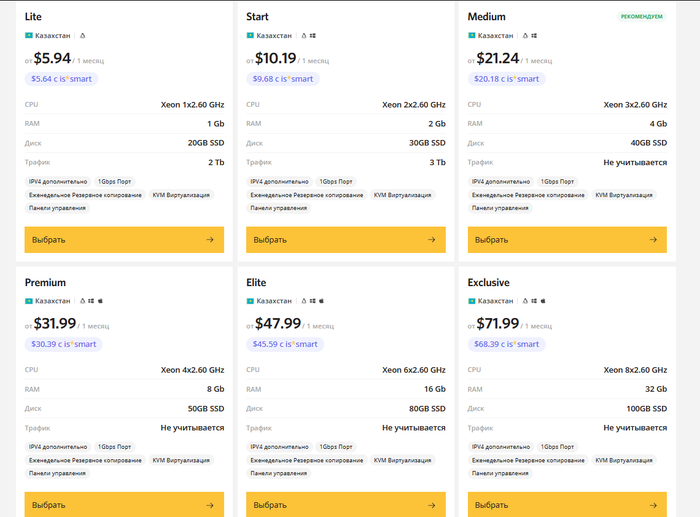Click the Apple icon on the Premium plan
The width and height of the screenshot is (700, 517).
[x=100, y=300]
